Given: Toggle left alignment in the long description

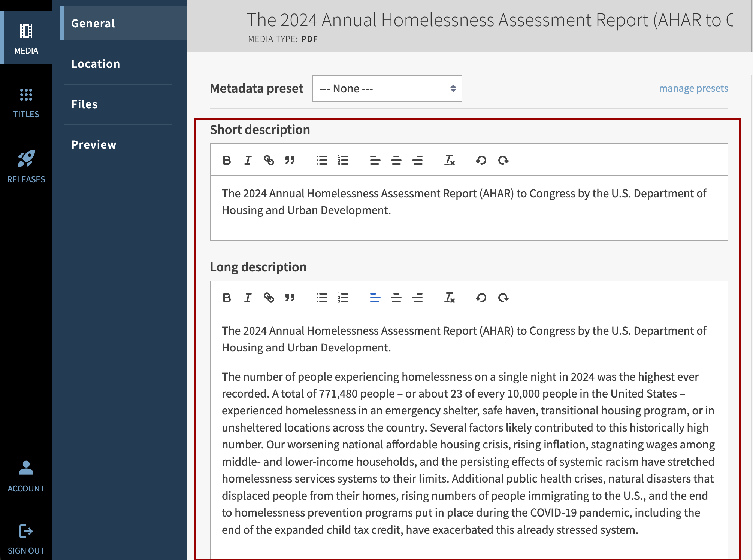Looking at the screenshot, I should pos(375,298).
